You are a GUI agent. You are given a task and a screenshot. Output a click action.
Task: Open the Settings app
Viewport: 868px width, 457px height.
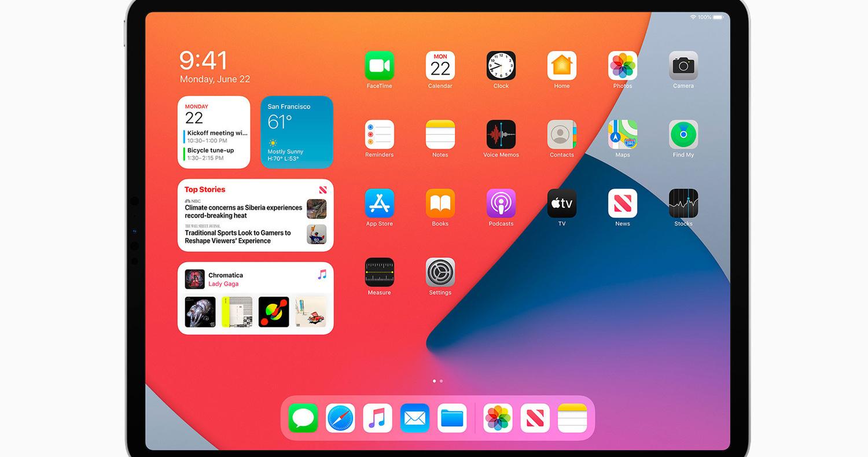point(440,272)
